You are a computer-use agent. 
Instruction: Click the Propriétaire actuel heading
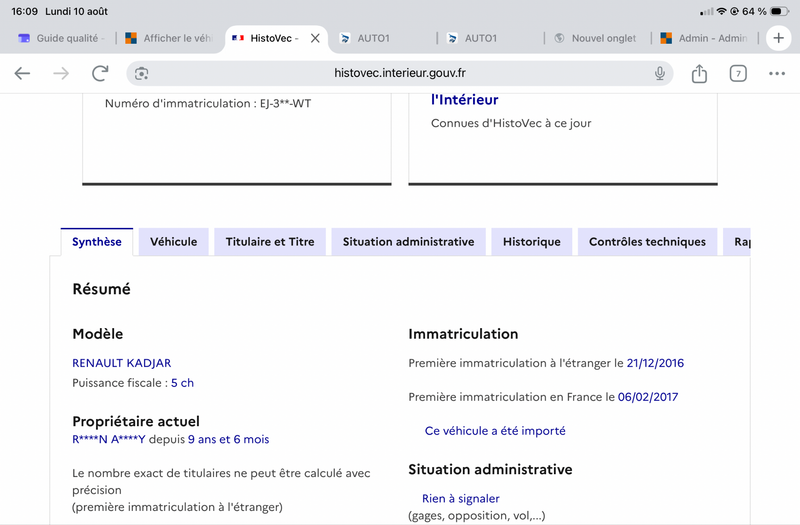tap(136, 421)
